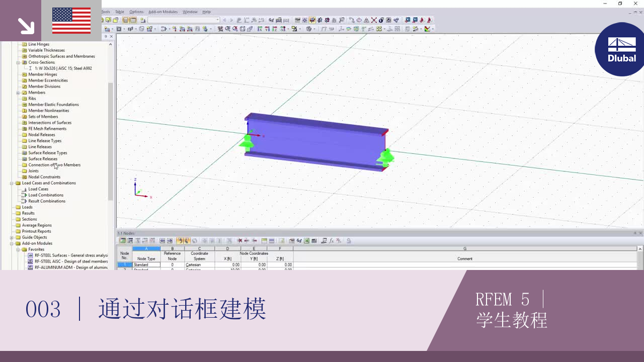Select Nodal Releases tree item
The width and height of the screenshot is (644, 362).
pos(42,135)
